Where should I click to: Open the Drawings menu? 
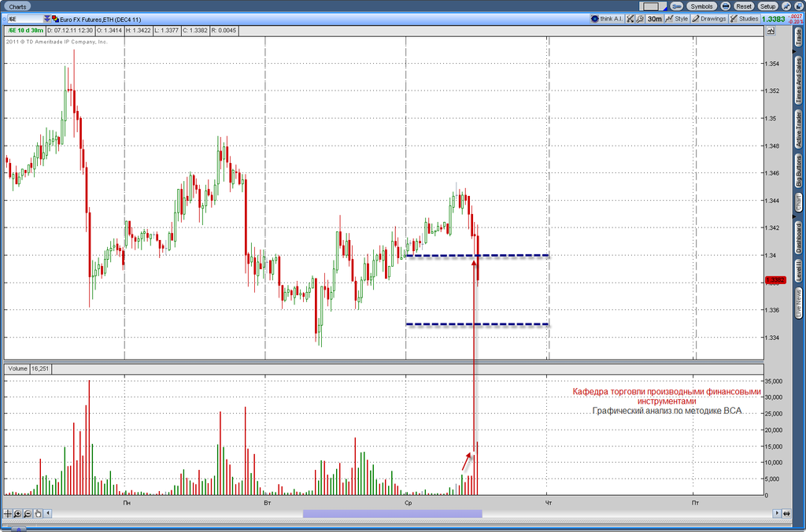709,19
